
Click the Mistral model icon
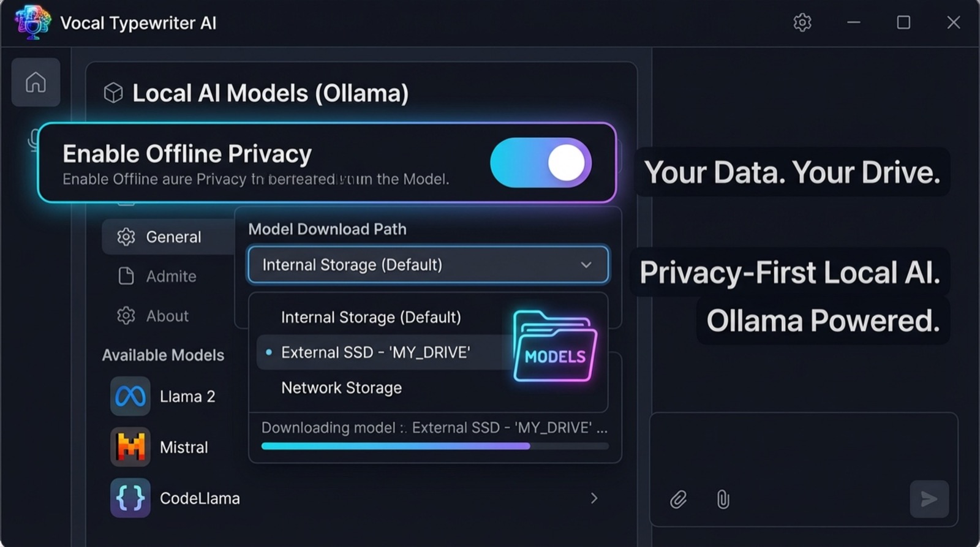click(x=130, y=447)
